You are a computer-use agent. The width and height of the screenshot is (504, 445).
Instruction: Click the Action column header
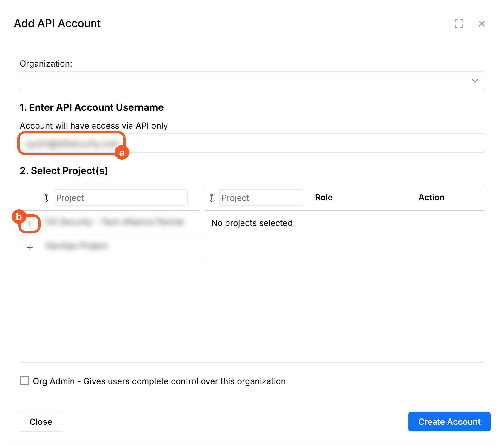tap(431, 197)
